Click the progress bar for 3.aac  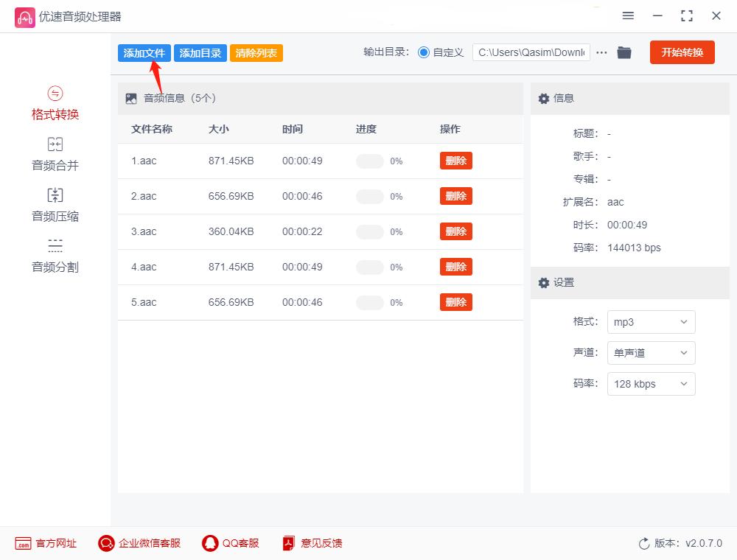pyautogui.click(x=369, y=231)
